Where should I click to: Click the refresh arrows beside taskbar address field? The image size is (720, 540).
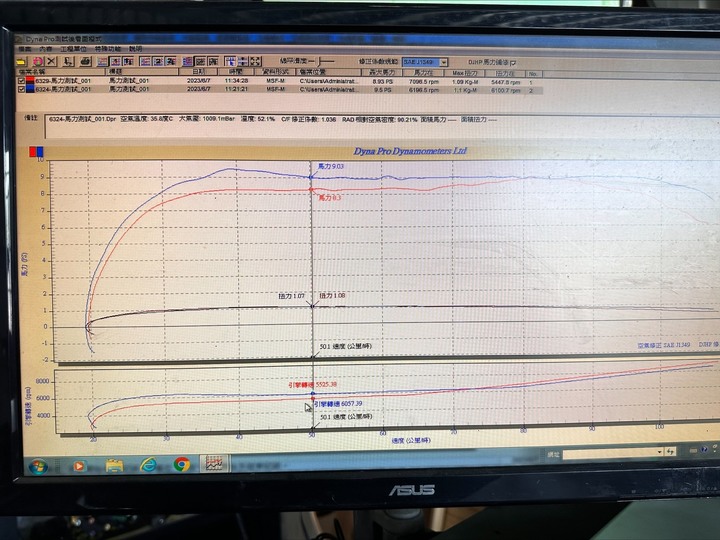click(x=671, y=452)
